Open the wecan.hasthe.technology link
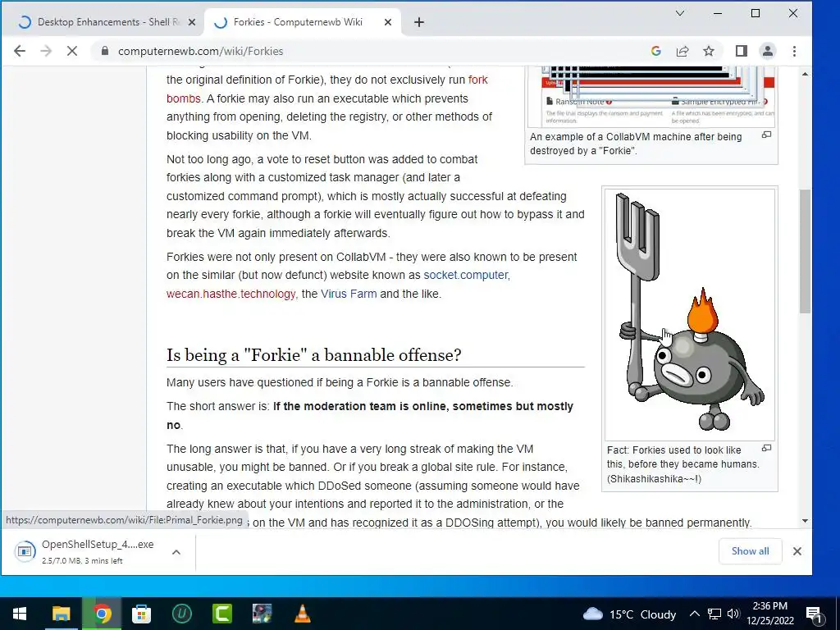The image size is (840, 630). point(231,294)
